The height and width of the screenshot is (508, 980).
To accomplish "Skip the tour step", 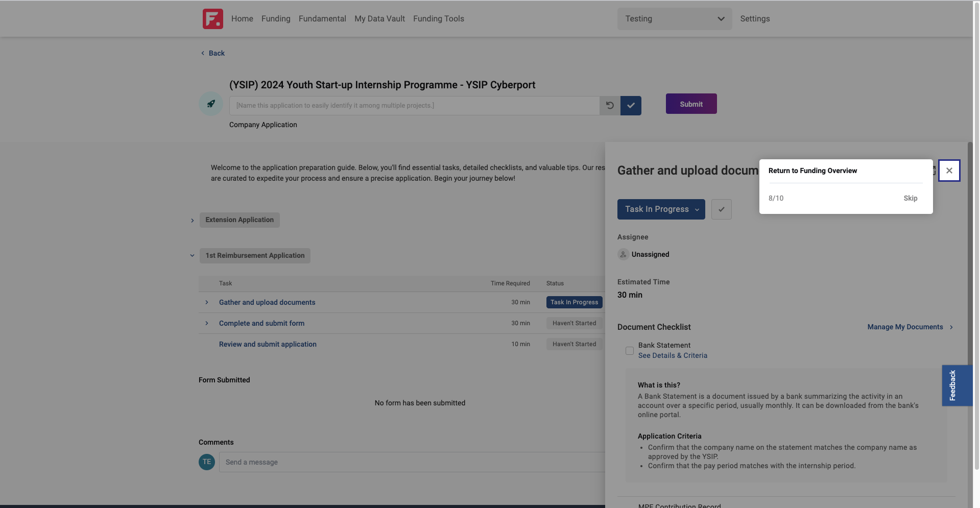I will (x=910, y=198).
